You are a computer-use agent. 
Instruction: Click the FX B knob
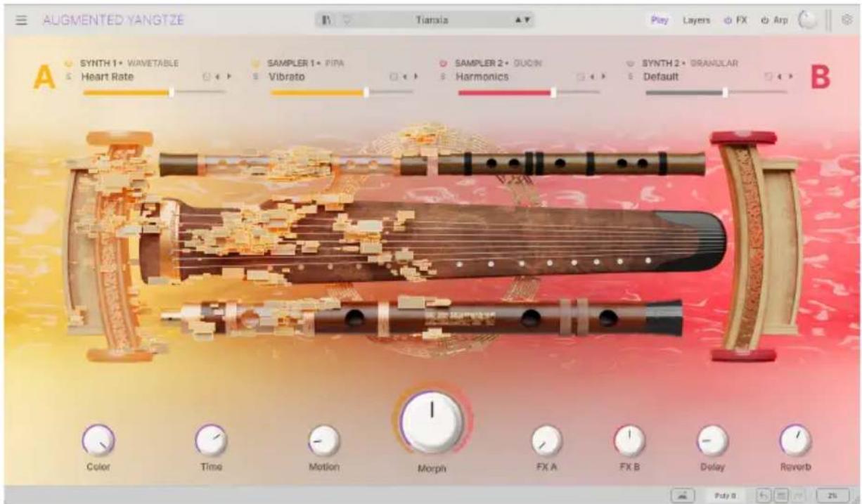click(x=629, y=441)
